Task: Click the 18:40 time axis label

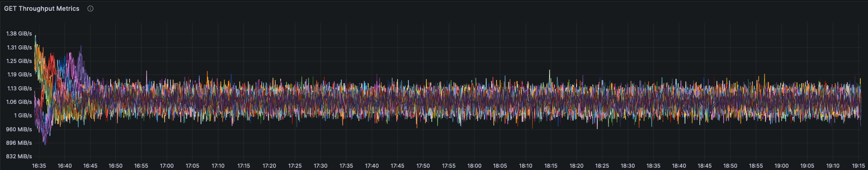Action: (x=679, y=166)
